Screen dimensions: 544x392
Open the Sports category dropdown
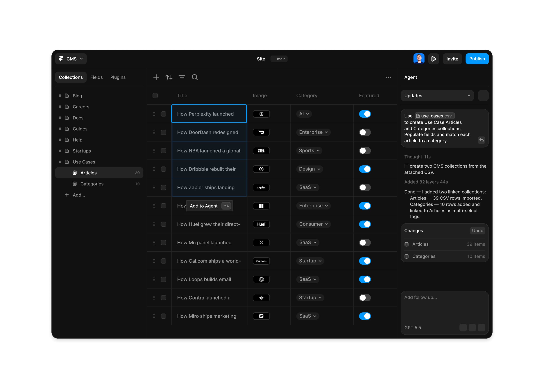(309, 151)
